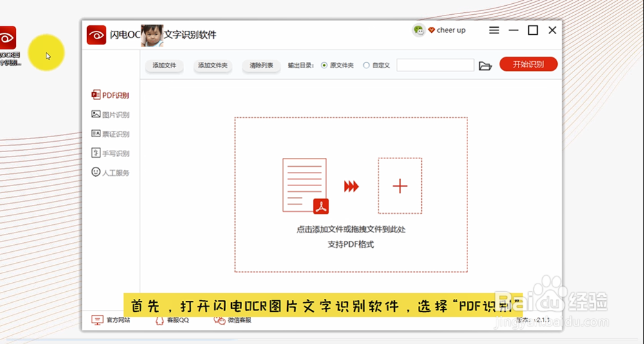Click the 闪电OCR app logo icon
644x344 pixels.
point(97,35)
